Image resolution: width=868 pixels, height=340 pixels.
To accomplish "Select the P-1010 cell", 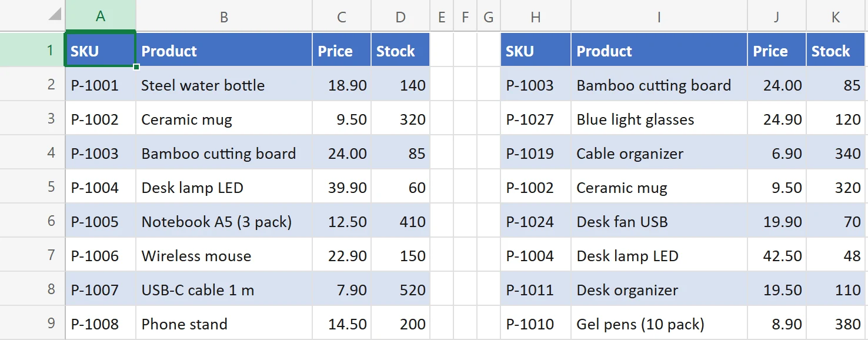I will click(x=536, y=323).
